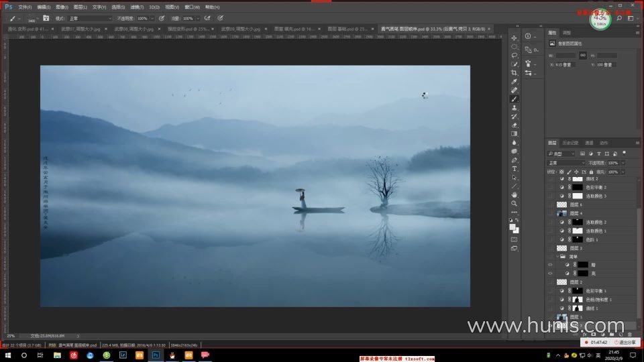Select the Eyedropper tool
This screenshot has height=362, width=644.
click(x=515, y=81)
